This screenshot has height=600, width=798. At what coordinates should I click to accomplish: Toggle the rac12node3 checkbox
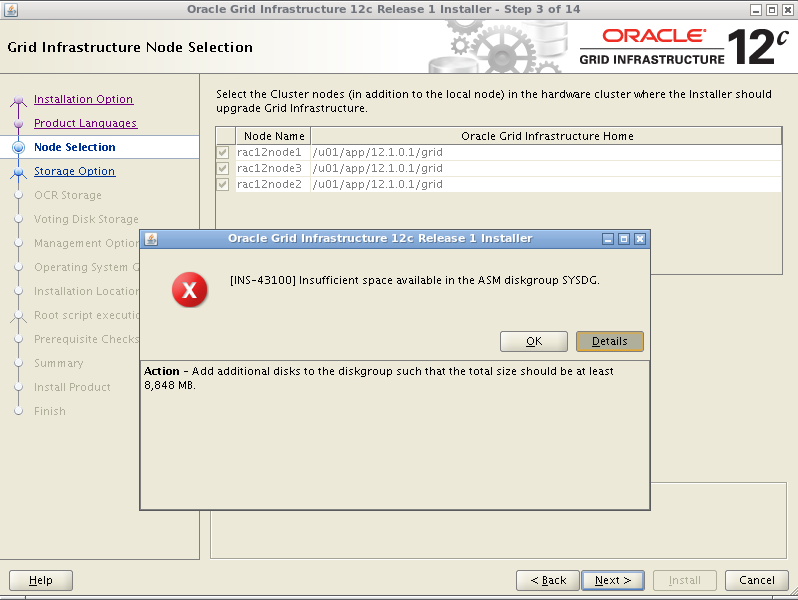(223, 168)
